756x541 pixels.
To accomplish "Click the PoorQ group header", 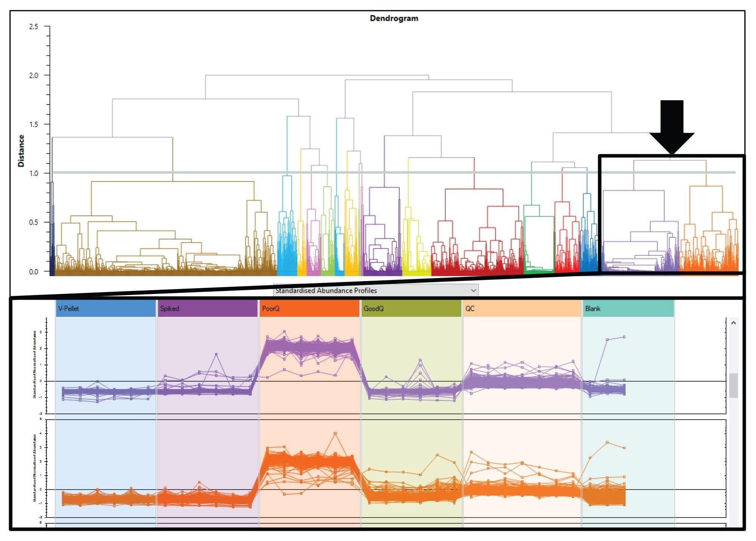I will click(309, 308).
